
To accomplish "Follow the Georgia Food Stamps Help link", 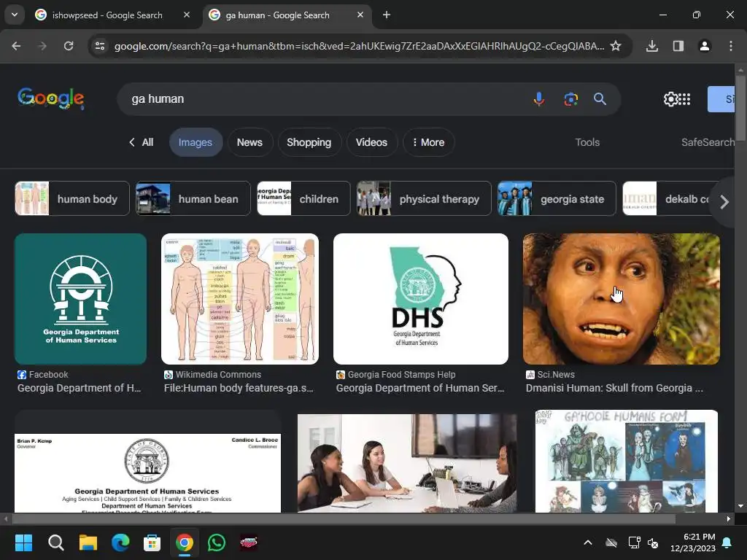I will point(395,375).
